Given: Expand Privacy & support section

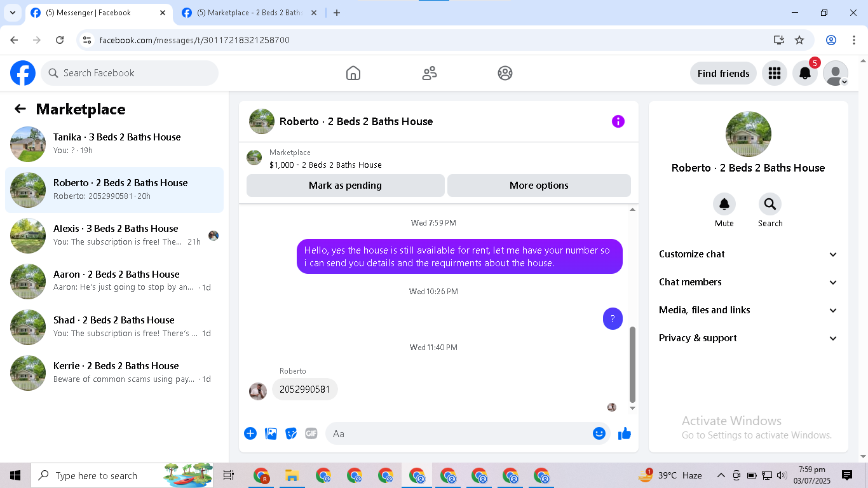Looking at the screenshot, I should click(748, 338).
